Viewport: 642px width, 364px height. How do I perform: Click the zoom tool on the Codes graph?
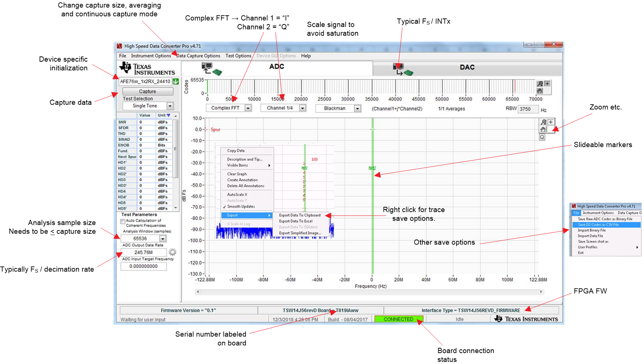[540, 84]
